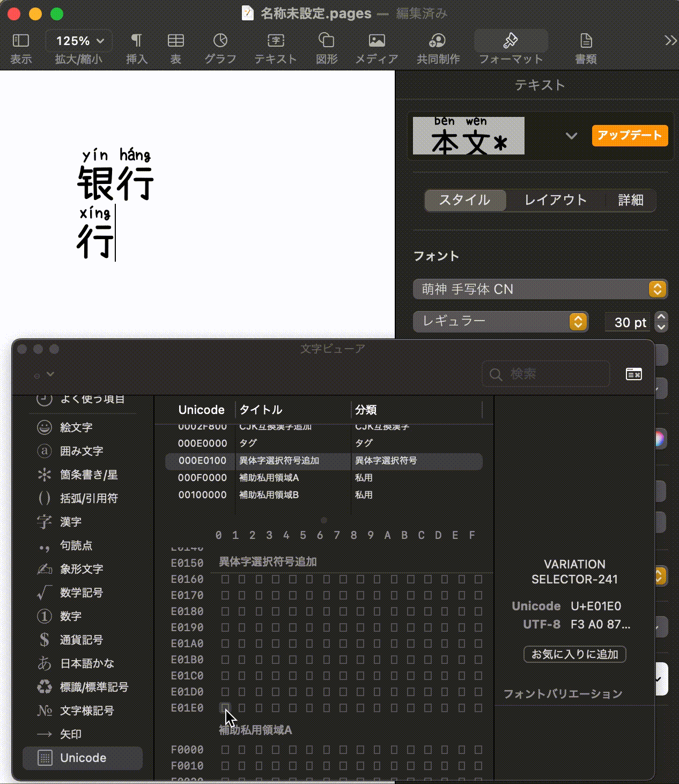Open the テキスト text box tool
The image size is (679, 784).
coord(275,47)
